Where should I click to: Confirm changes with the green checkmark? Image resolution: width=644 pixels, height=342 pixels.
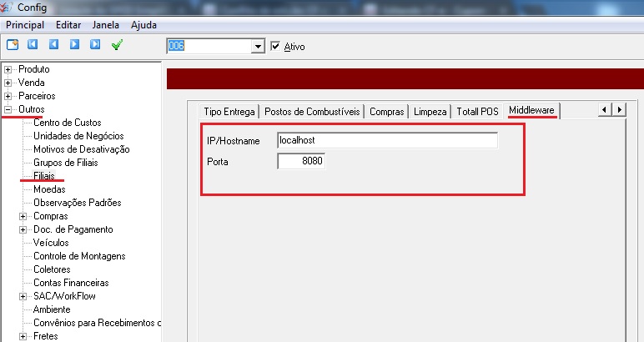(x=117, y=45)
